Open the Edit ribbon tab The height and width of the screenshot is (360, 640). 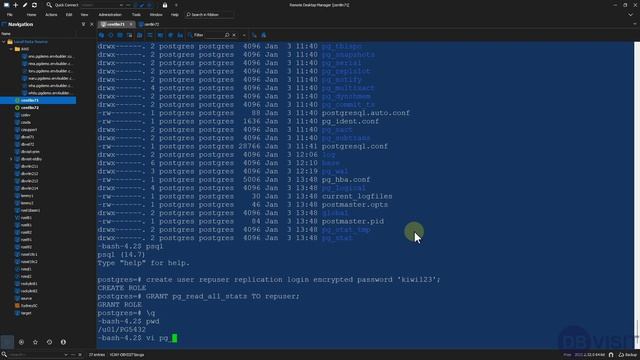[69, 14]
